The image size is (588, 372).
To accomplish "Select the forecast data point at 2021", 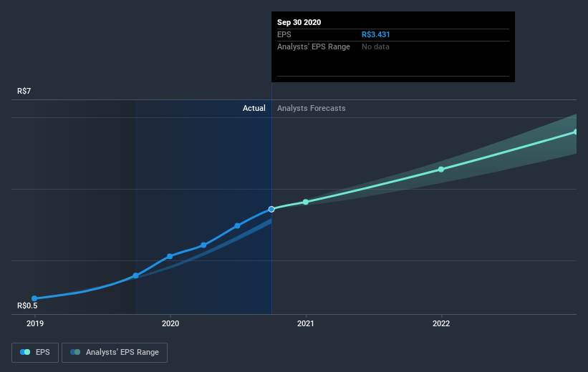I will tap(306, 202).
